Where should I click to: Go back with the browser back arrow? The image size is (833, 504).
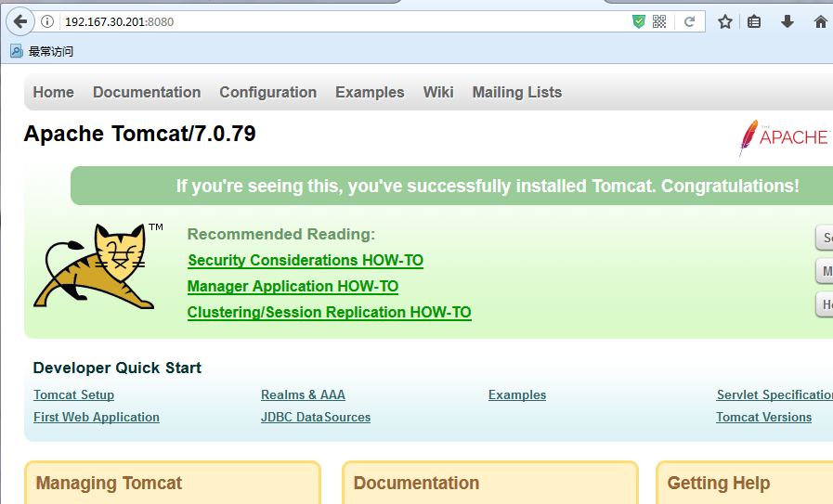pos(20,21)
